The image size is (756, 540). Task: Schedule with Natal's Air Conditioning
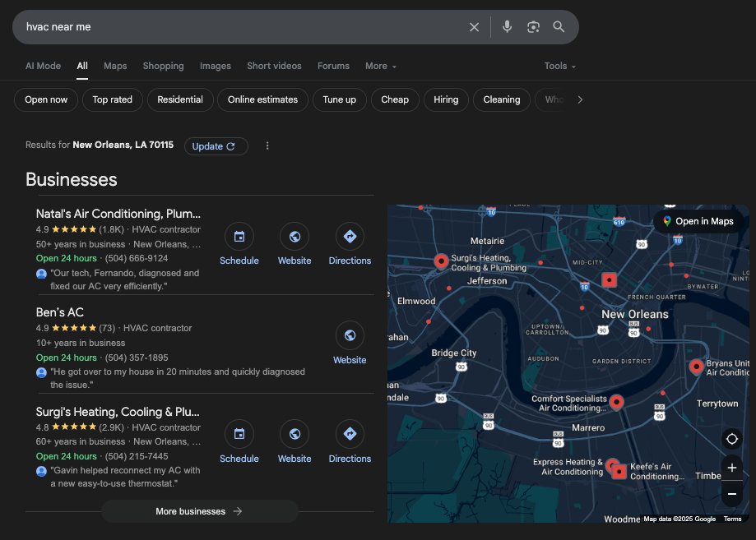tap(239, 244)
